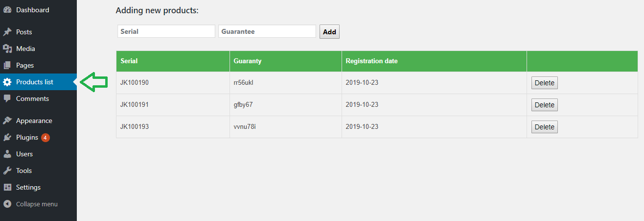Click the Posts pushpin icon
Image resolution: width=644 pixels, height=221 pixels.
tap(7, 32)
